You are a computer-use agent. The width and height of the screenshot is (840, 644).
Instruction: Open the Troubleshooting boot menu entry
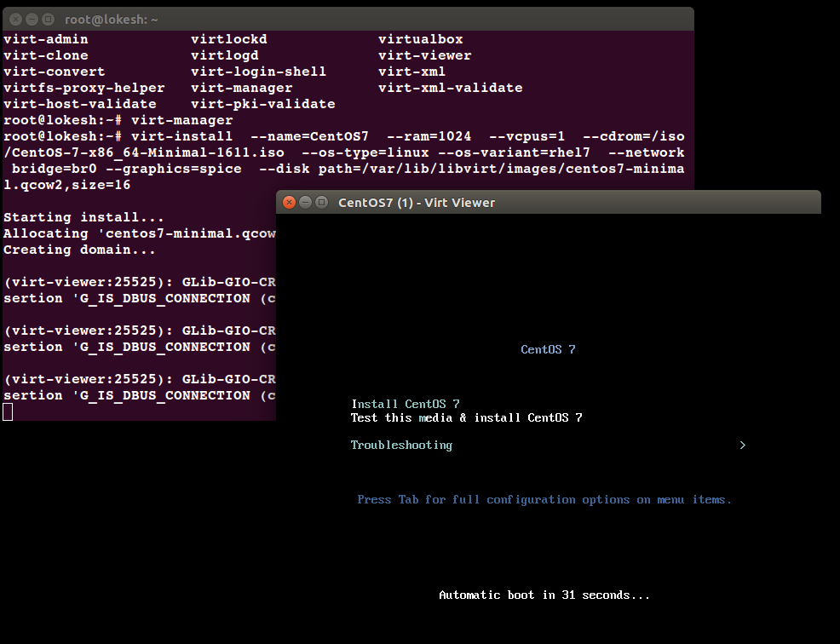pyautogui.click(x=402, y=446)
